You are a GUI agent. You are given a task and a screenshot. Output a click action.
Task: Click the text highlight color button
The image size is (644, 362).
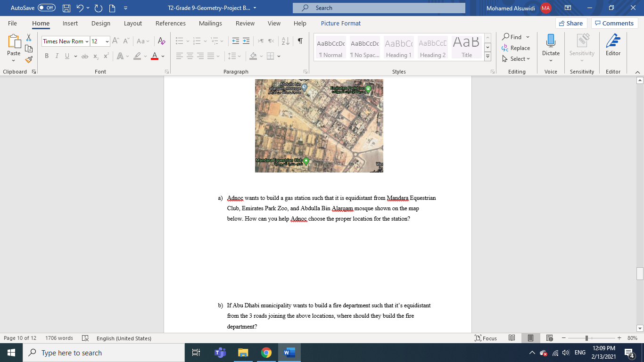(137, 56)
